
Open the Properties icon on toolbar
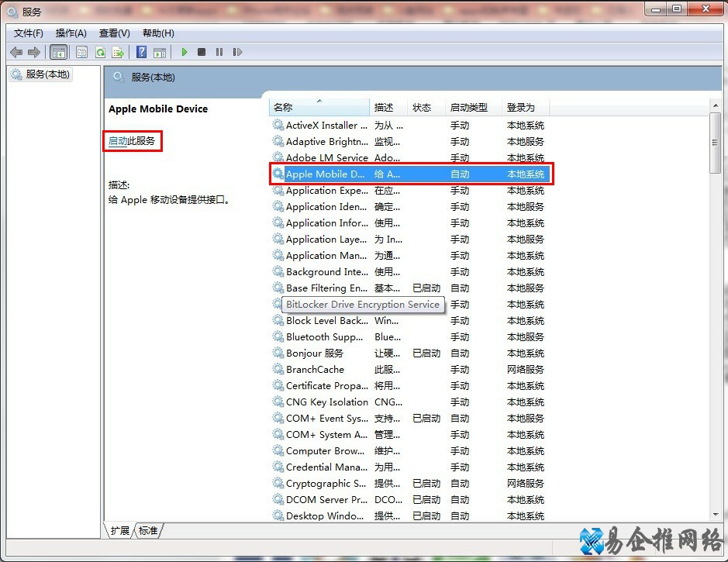click(81, 51)
